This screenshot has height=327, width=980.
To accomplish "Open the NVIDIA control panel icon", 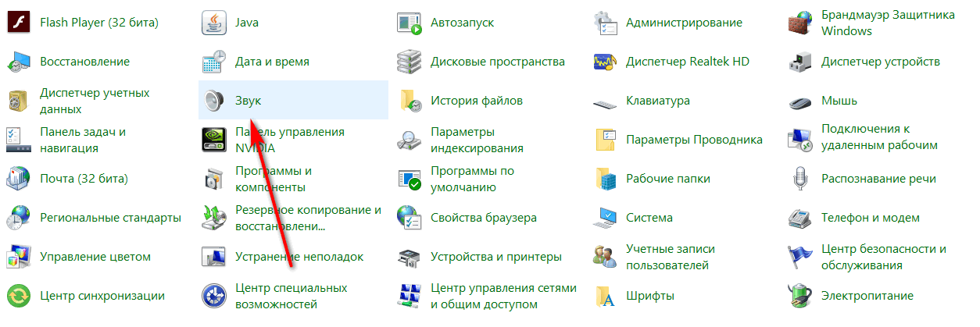I will pos(213,140).
